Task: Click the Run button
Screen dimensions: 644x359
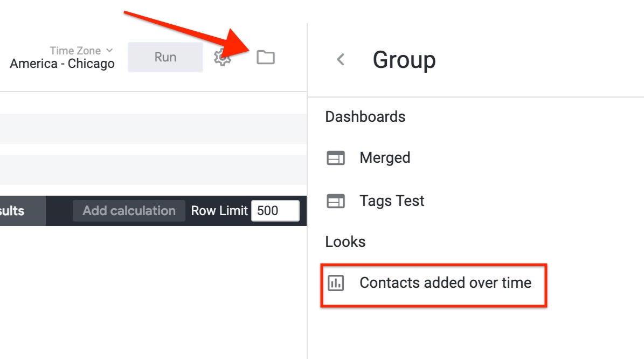Action: point(165,57)
